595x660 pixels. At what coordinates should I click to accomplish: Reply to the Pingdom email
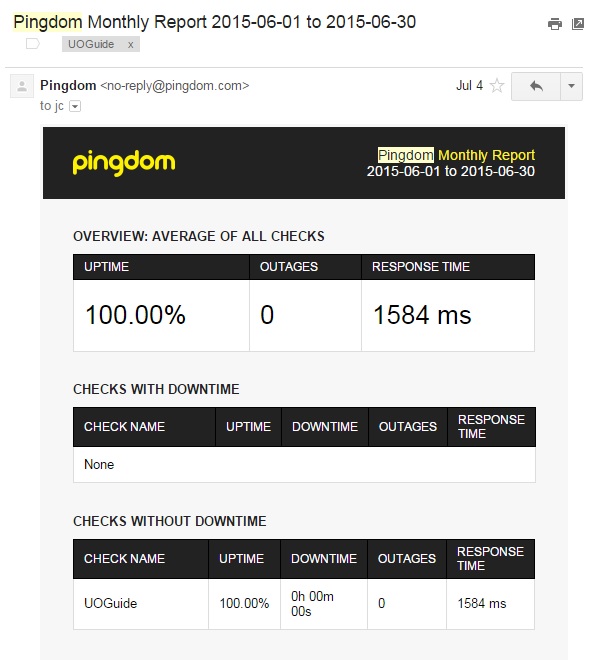[536, 86]
